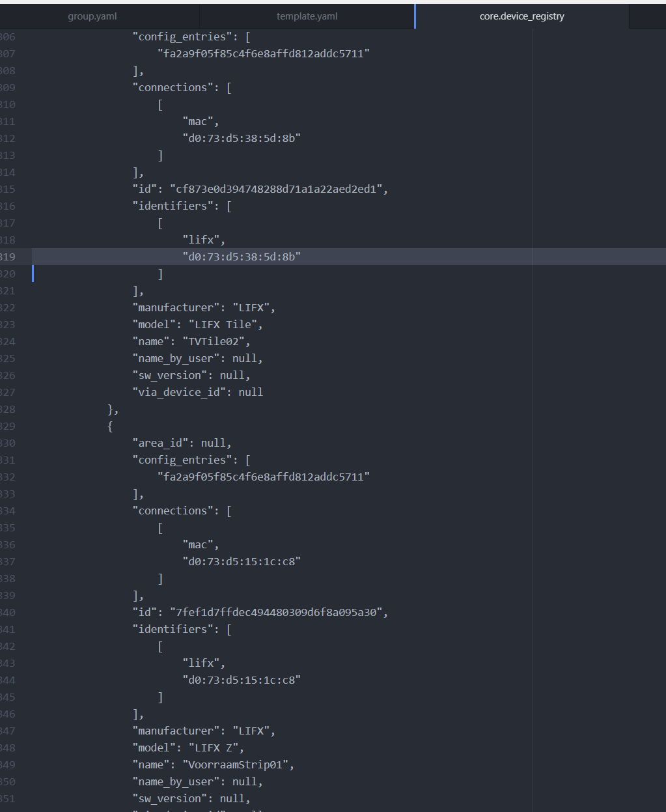Click "lifx" on line 843
The image size is (666, 812).
201,663
